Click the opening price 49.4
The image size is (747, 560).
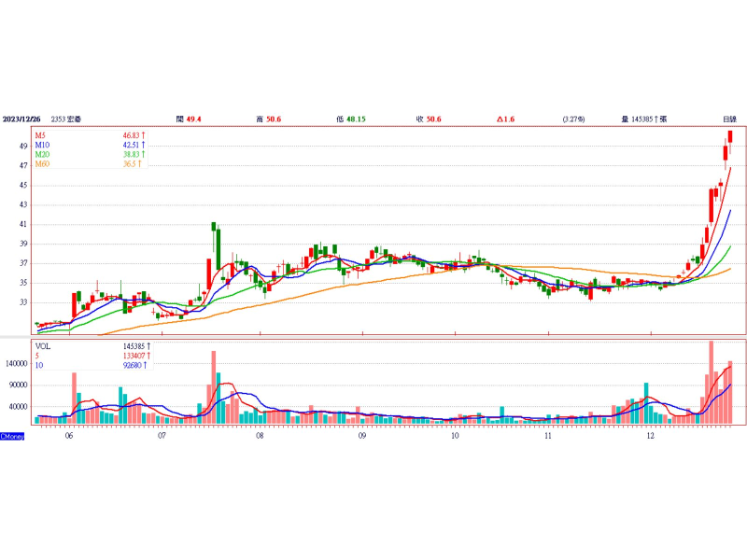click(194, 119)
